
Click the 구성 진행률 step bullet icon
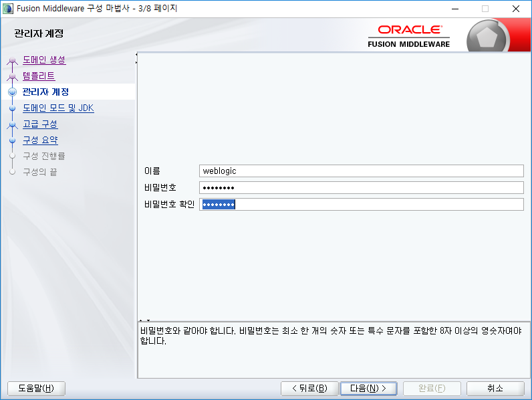pyautogui.click(x=13, y=156)
